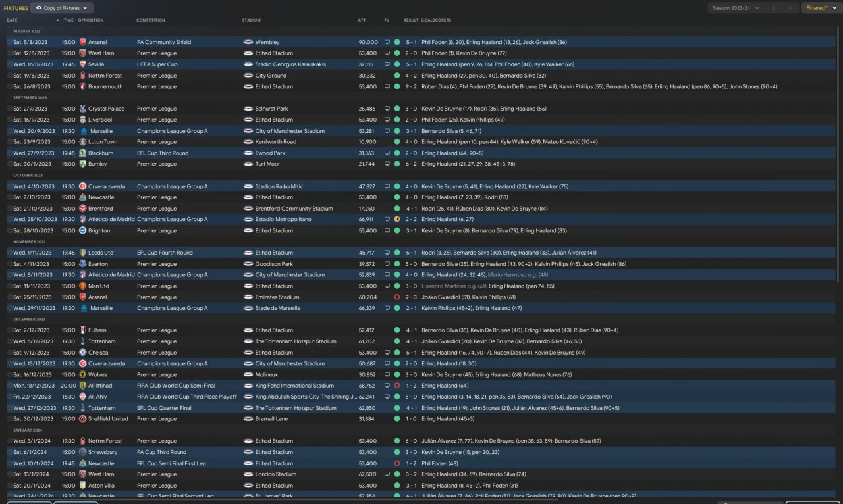The image size is (843, 504).
Task: Click the TV icon on the Sevilla row
Action: 387,64
